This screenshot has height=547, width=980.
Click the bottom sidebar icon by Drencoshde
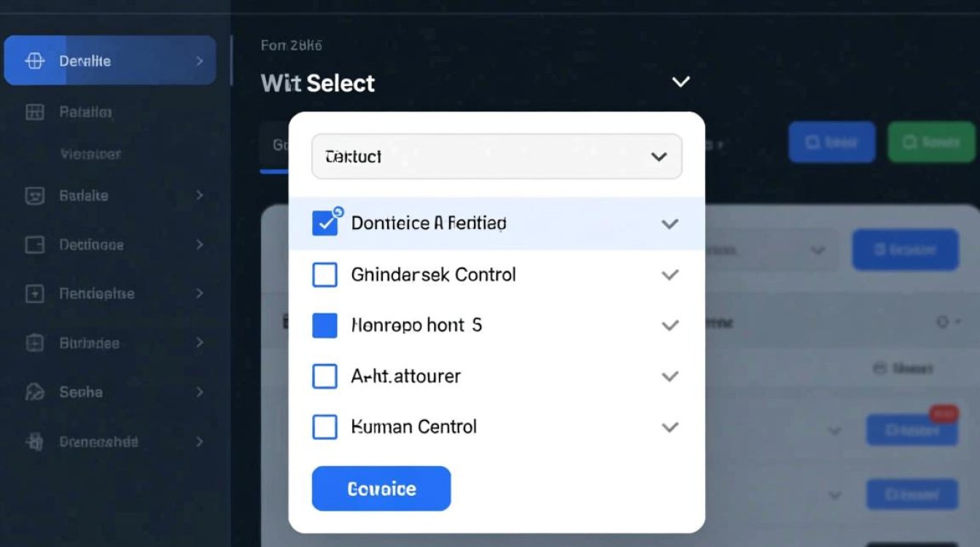(35, 441)
